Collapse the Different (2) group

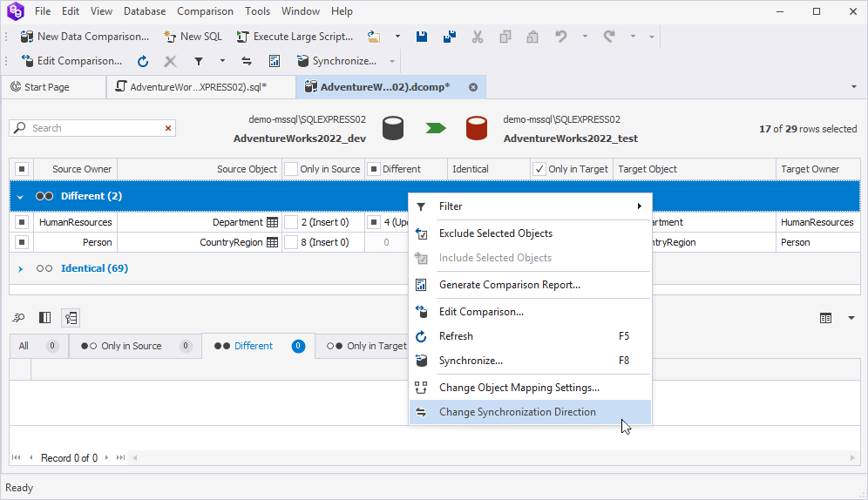(20, 196)
